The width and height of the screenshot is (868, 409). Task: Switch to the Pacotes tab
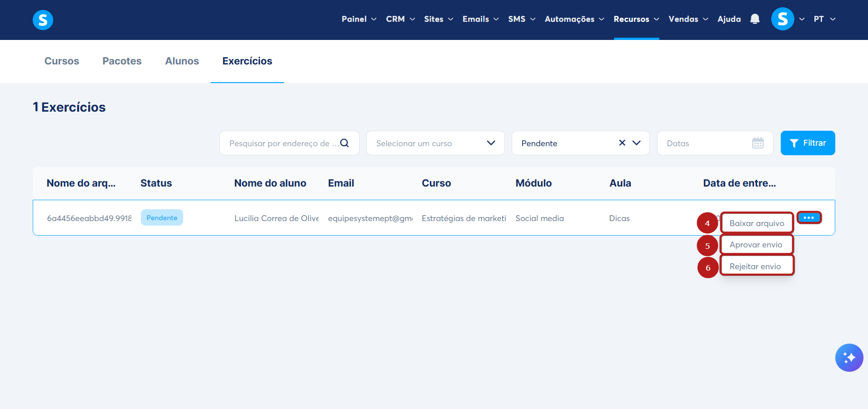point(122,61)
